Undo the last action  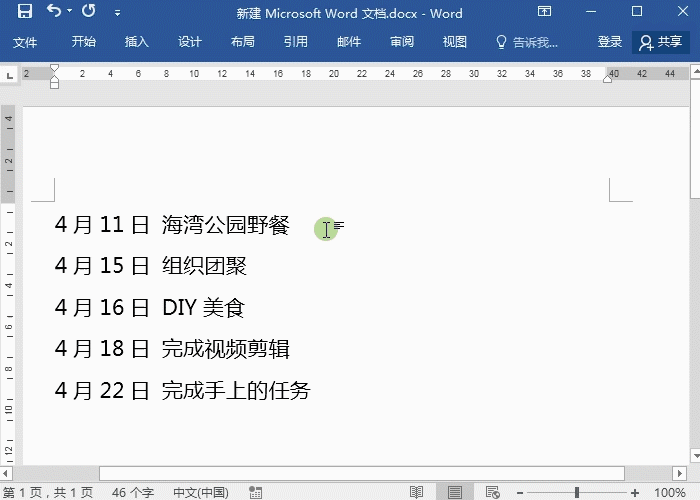[54, 11]
